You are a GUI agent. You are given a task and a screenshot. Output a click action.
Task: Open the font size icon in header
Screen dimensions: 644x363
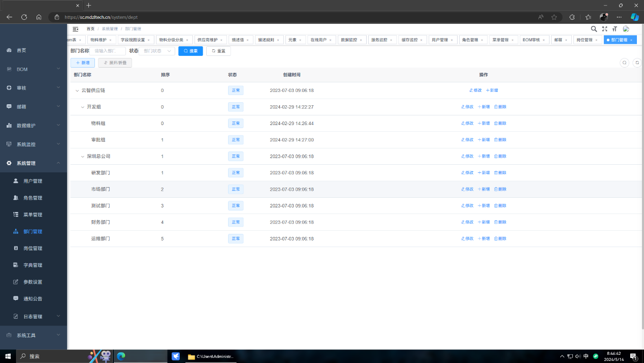click(x=615, y=29)
